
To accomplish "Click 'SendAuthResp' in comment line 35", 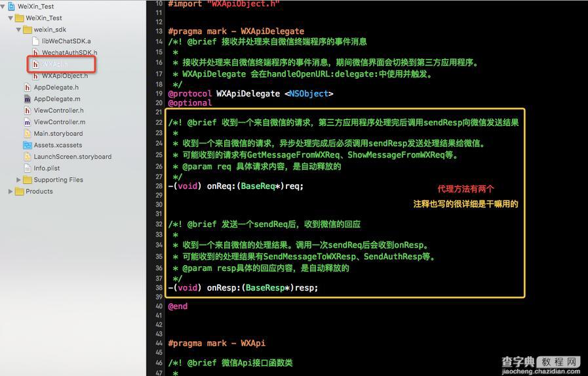I will pos(393,257).
